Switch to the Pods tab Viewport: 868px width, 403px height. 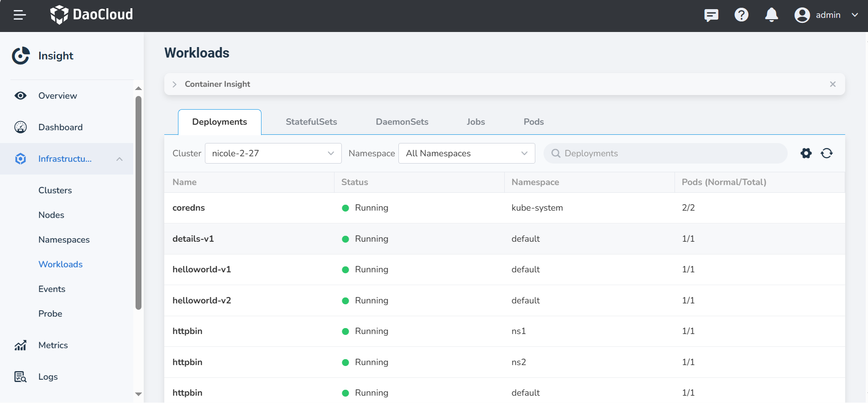(533, 122)
